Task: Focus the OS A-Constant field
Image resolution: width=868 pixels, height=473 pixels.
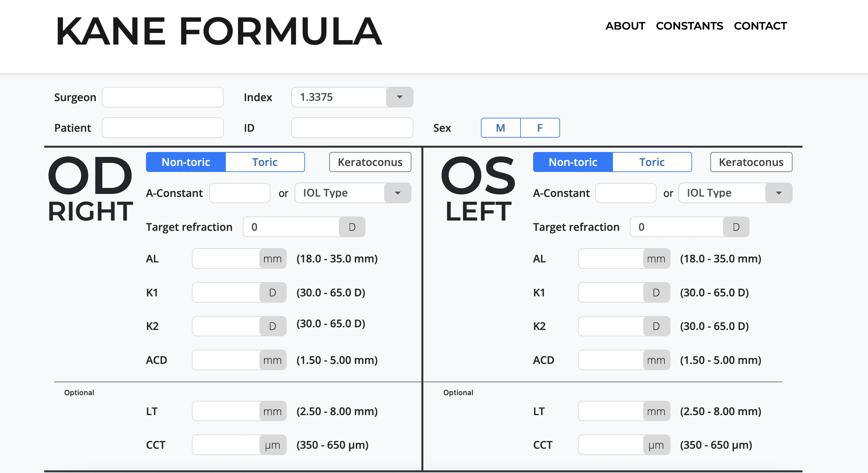Action: pos(626,193)
